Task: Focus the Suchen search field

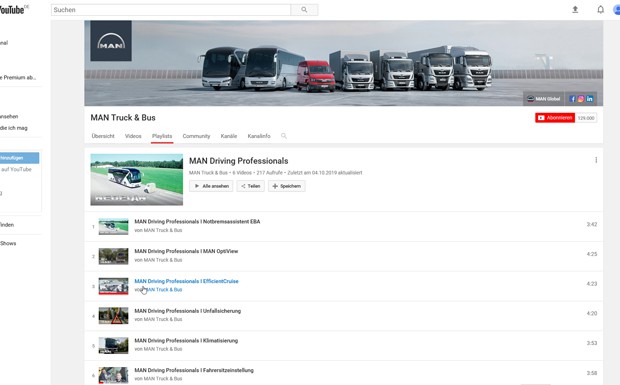Action: tap(171, 10)
